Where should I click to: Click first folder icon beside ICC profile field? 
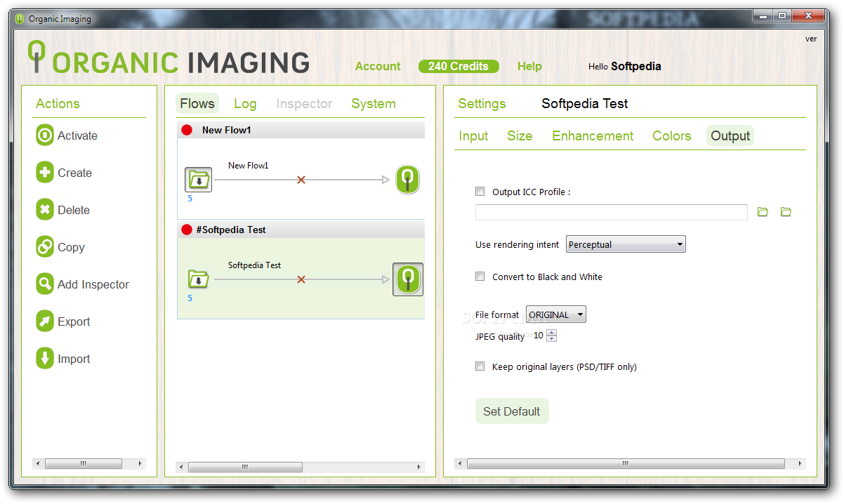(x=763, y=212)
